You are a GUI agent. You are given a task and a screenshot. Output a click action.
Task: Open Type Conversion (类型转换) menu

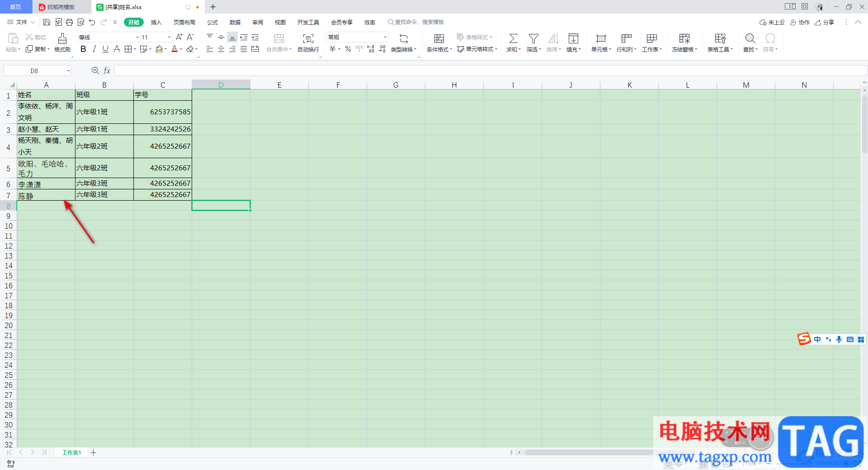404,43
